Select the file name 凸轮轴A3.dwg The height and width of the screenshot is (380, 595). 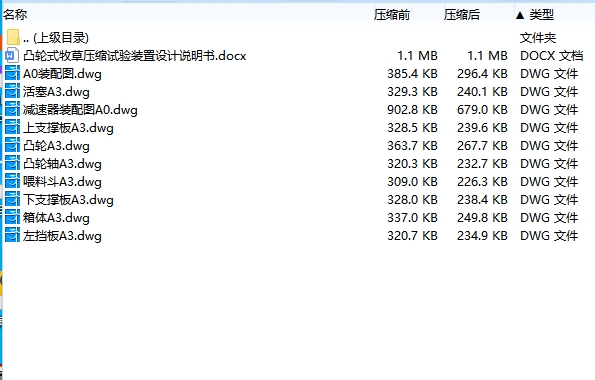click(x=62, y=164)
